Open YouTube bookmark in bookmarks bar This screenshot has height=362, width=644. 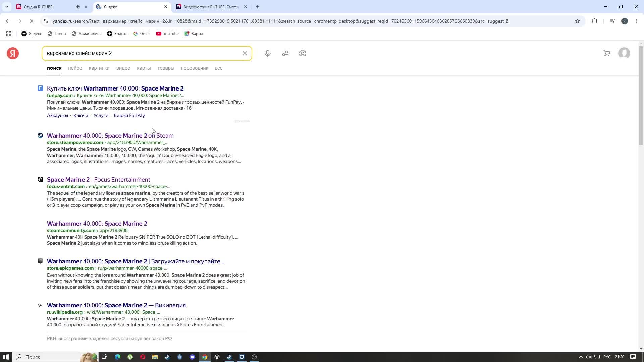point(167,34)
